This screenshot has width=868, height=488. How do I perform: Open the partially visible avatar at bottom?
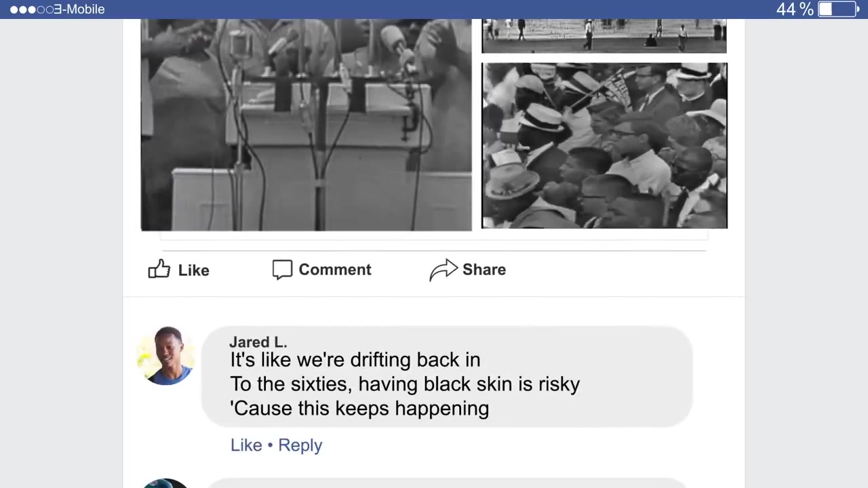tap(165, 483)
